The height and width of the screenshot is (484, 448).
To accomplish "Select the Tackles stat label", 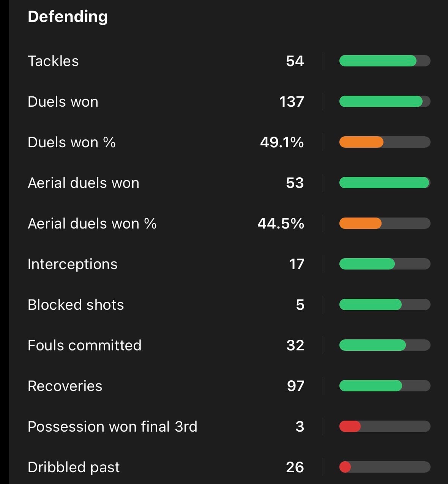I will click(x=53, y=61).
